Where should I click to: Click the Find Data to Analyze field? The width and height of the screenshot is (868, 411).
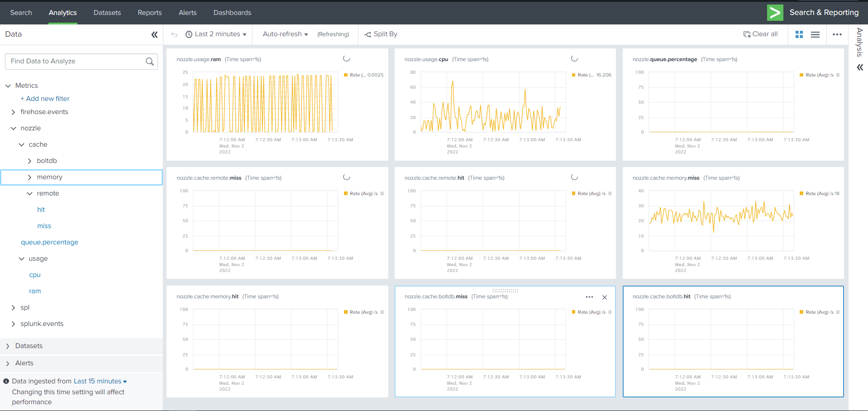point(81,62)
